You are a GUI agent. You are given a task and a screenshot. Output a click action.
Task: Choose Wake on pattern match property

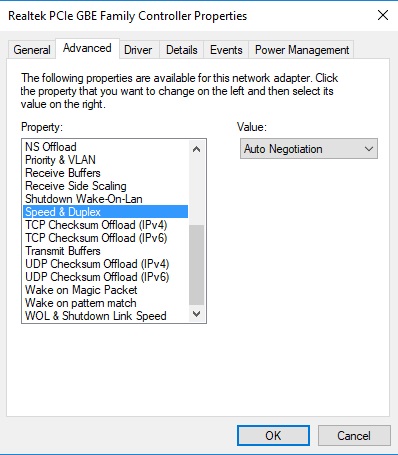[105, 303]
